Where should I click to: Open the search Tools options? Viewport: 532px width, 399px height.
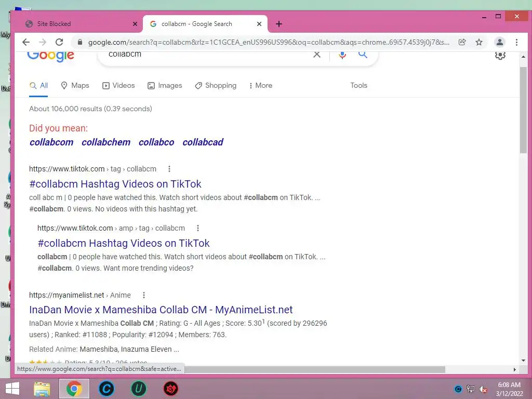pyautogui.click(x=358, y=86)
